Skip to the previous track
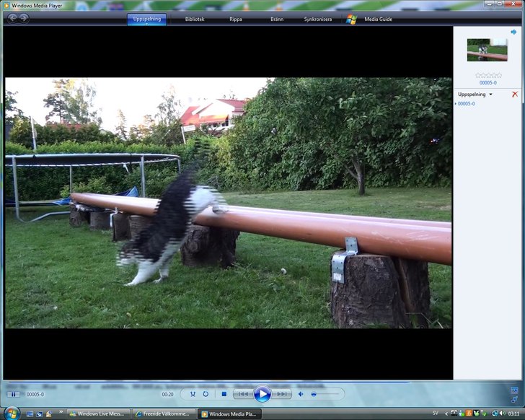This screenshot has width=525, height=420. pos(243,394)
